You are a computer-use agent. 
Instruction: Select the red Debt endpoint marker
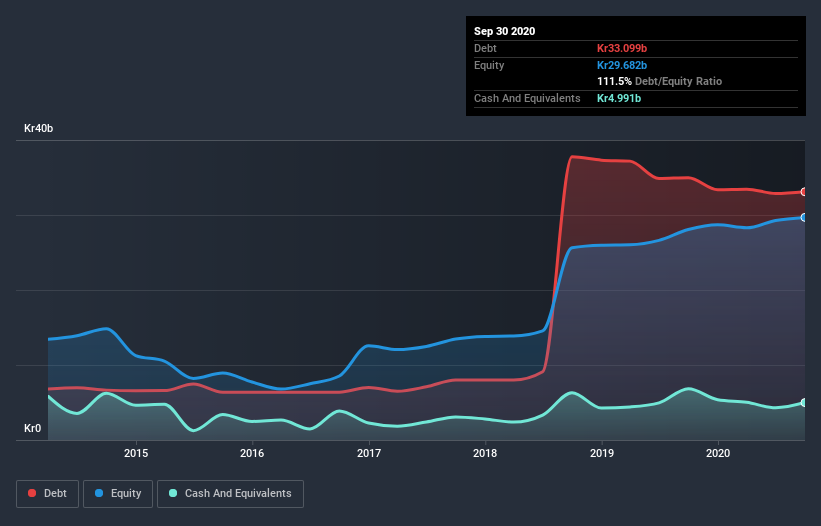804,192
